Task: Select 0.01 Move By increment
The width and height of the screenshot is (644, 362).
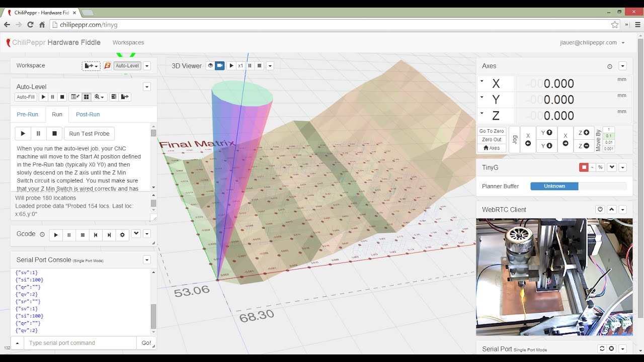Action: (609, 142)
